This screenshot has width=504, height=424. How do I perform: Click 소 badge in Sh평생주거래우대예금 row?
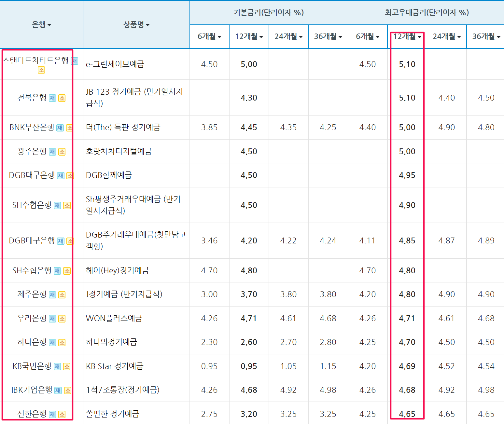[67, 205]
